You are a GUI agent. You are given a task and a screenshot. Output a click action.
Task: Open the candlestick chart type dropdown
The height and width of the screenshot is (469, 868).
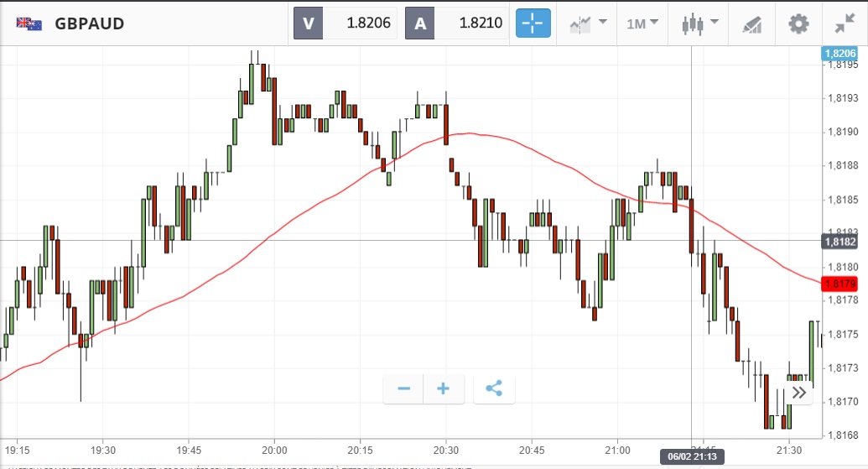click(699, 23)
